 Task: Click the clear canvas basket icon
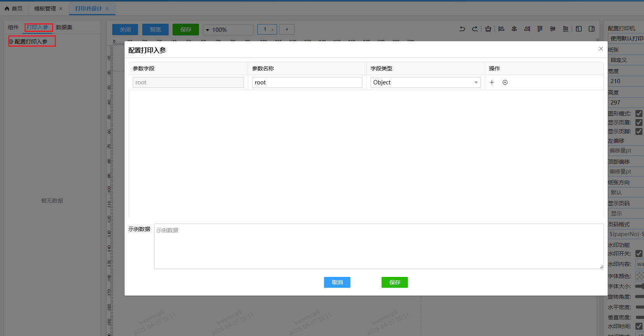click(x=488, y=29)
